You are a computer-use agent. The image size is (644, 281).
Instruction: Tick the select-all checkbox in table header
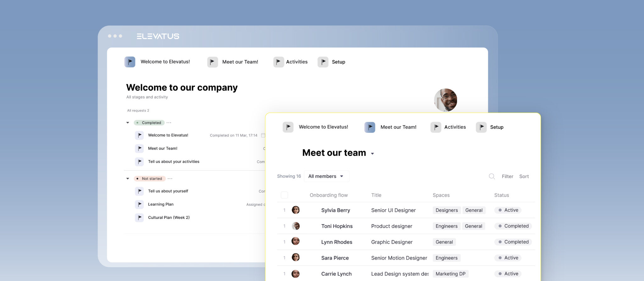coord(284,195)
